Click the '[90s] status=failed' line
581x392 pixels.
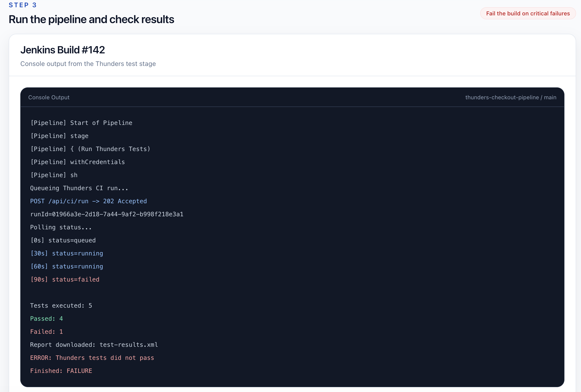point(65,280)
